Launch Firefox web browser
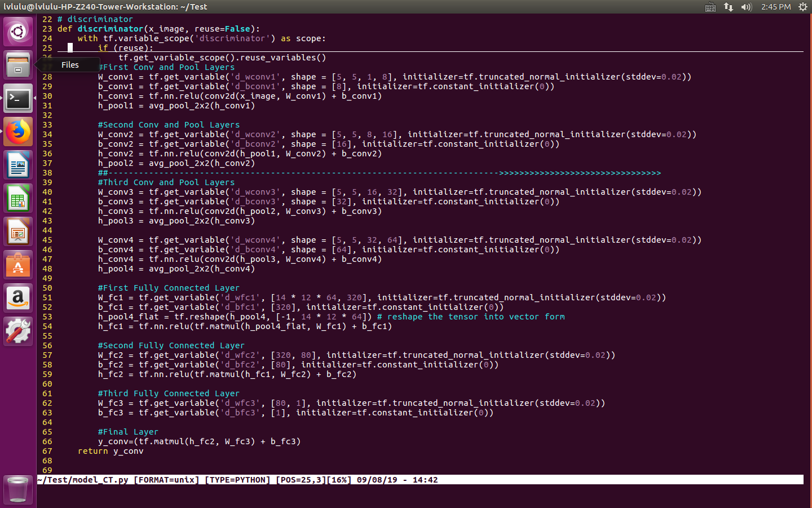Screen dimensions: 812x508 pyautogui.click(x=18, y=133)
